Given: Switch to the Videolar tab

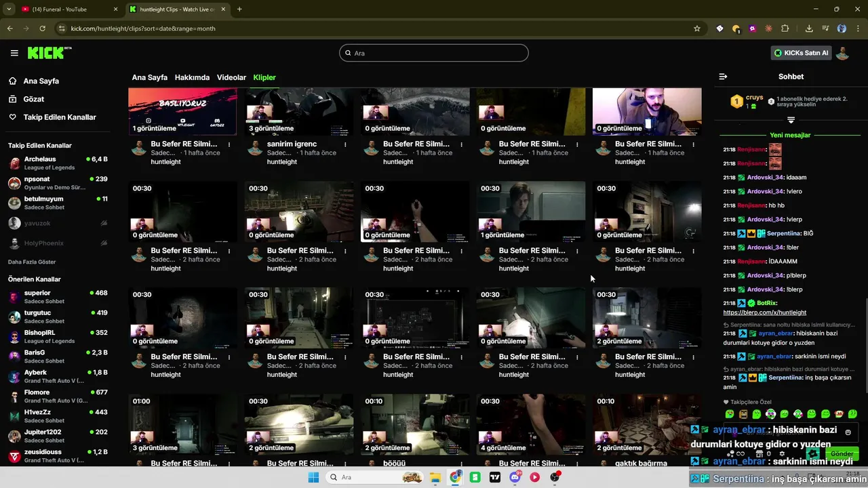Looking at the screenshot, I should pos(231,77).
